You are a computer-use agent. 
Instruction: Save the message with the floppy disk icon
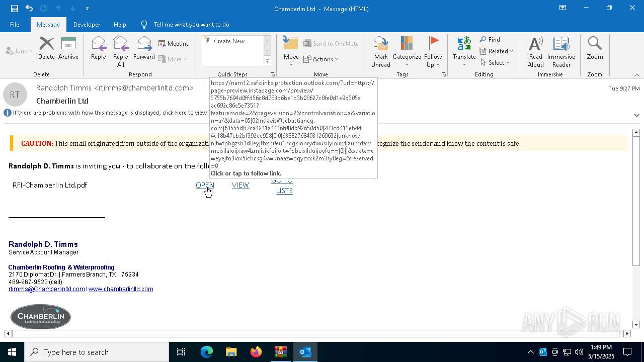click(x=14, y=8)
